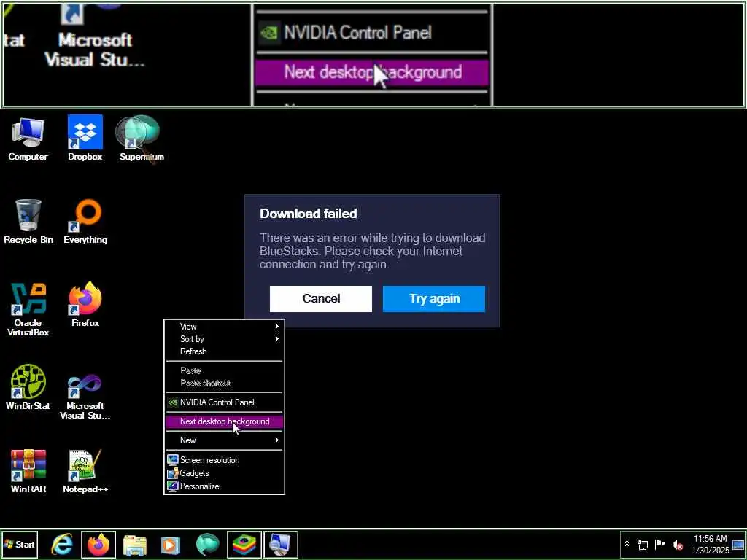Viewport: 747px width, 560px height.
Task: Open Internet Explorer from the taskbar
Action: (x=63, y=545)
